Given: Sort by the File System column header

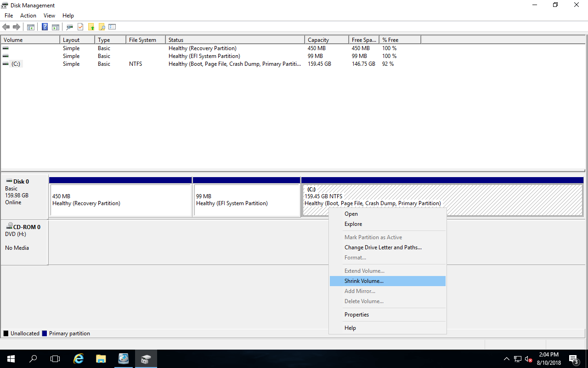Looking at the screenshot, I should [146, 40].
